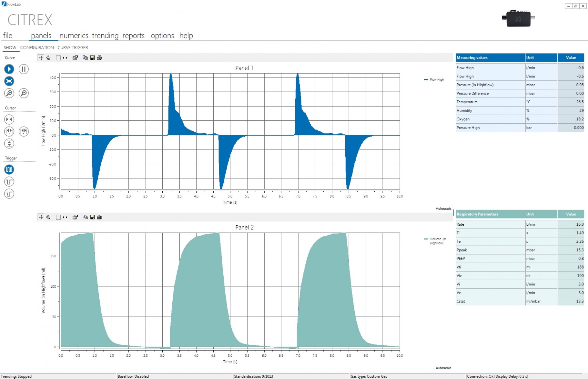Click the Gas type status bar field
Viewport: 588px width, 379px height.
(368, 376)
